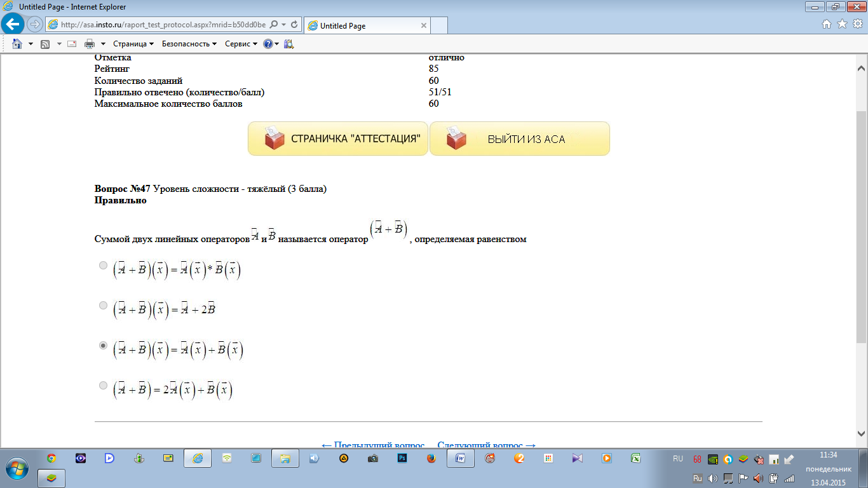Expand the Help icon dropdown arrow
The height and width of the screenshot is (488, 868).
click(x=278, y=44)
